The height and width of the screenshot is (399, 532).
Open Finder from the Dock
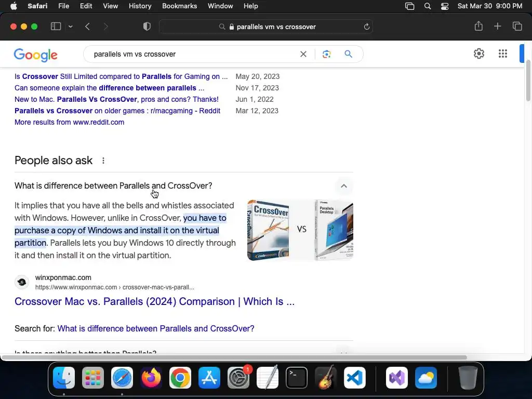point(64,378)
